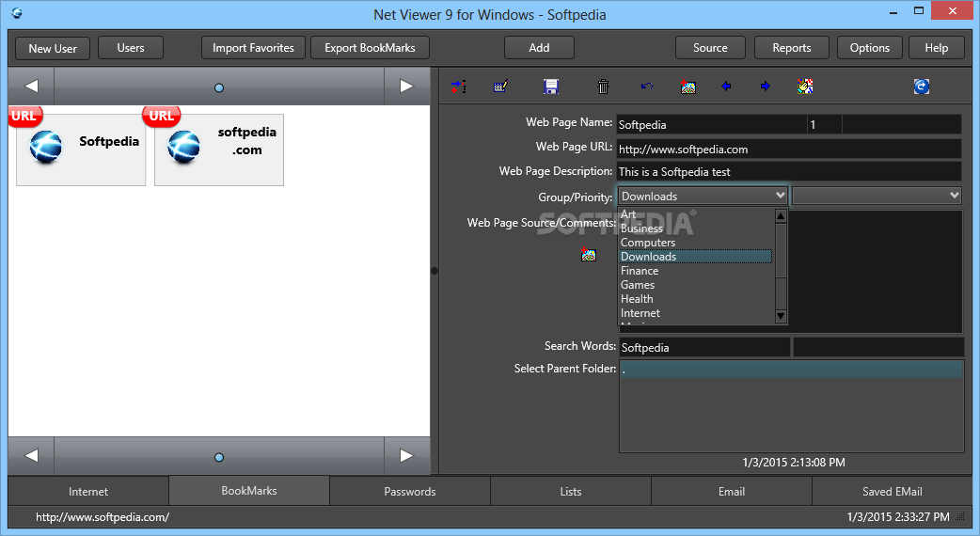Click the group list scroll down arrow
This screenshot has width=980, height=536.
tap(780, 316)
